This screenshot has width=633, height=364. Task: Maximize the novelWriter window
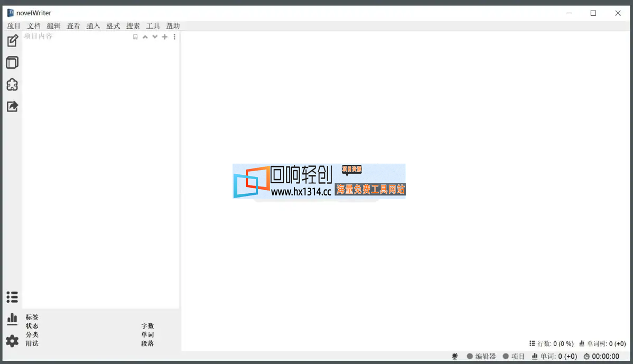coord(593,13)
